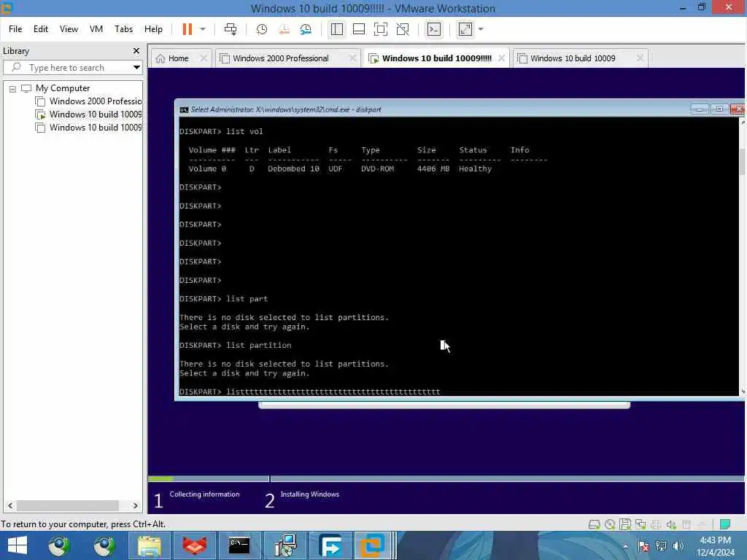
Task: Collapse the My Computer tree node
Action: (x=12, y=88)
